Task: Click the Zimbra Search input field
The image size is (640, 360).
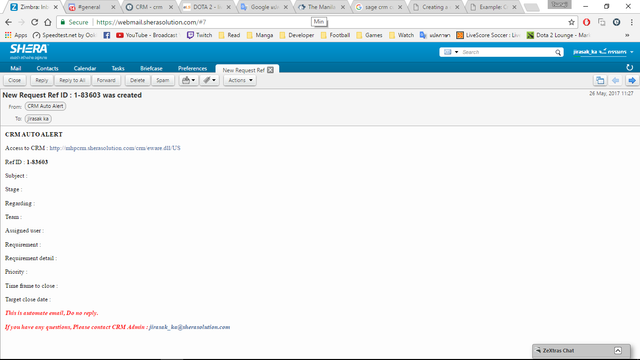Action: [507, 52]
